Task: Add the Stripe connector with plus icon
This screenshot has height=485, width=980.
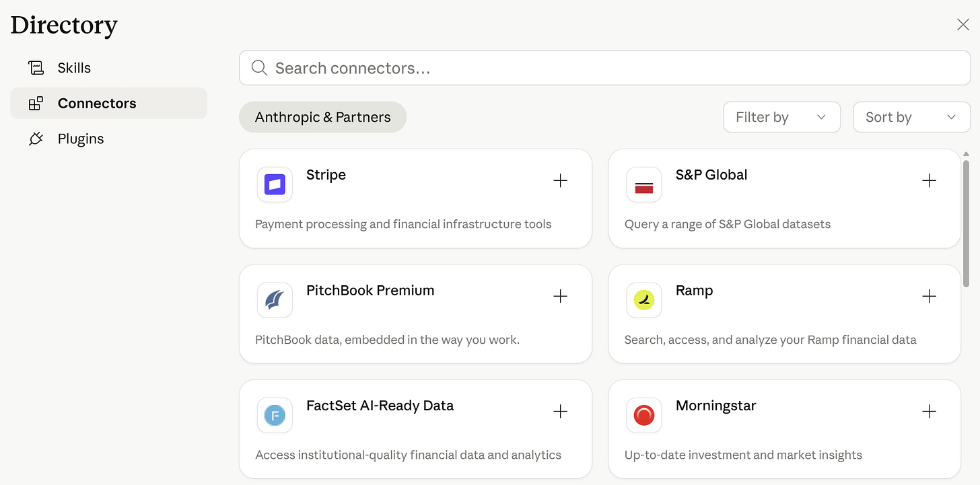Action: click(560, 180)
